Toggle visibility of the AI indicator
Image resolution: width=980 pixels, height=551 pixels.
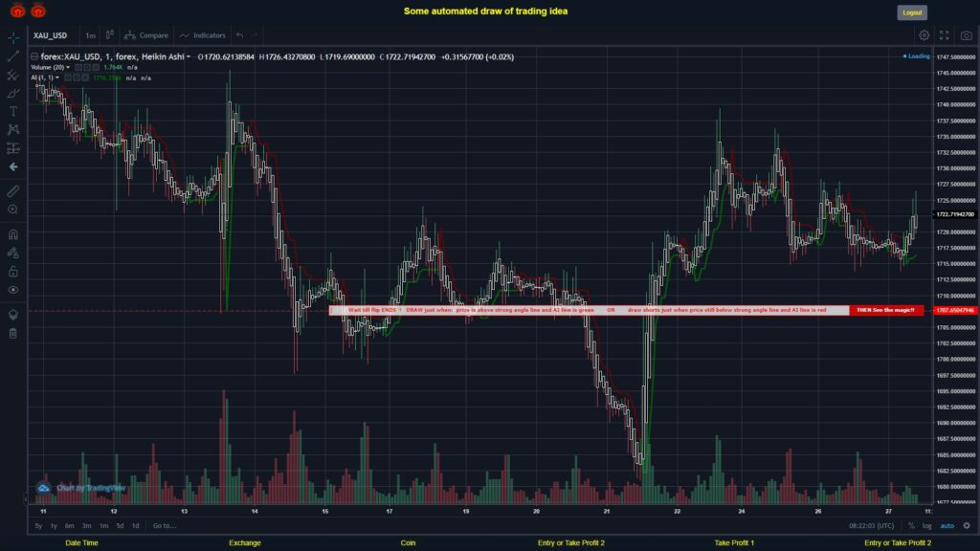coord(68,78)
